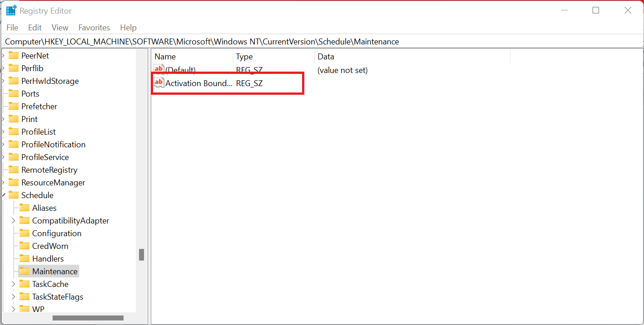
Task: Click the ProfileNotification folder icon
Action: pos(14,145)
